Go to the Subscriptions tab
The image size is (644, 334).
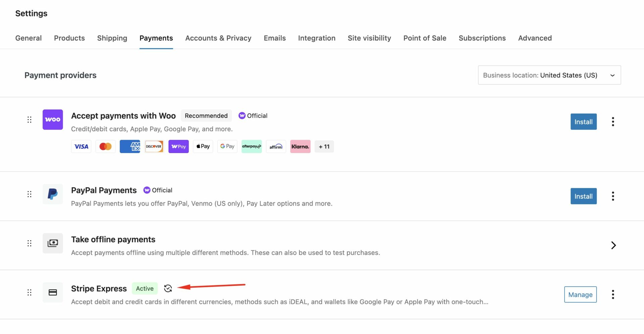[482, 38]
